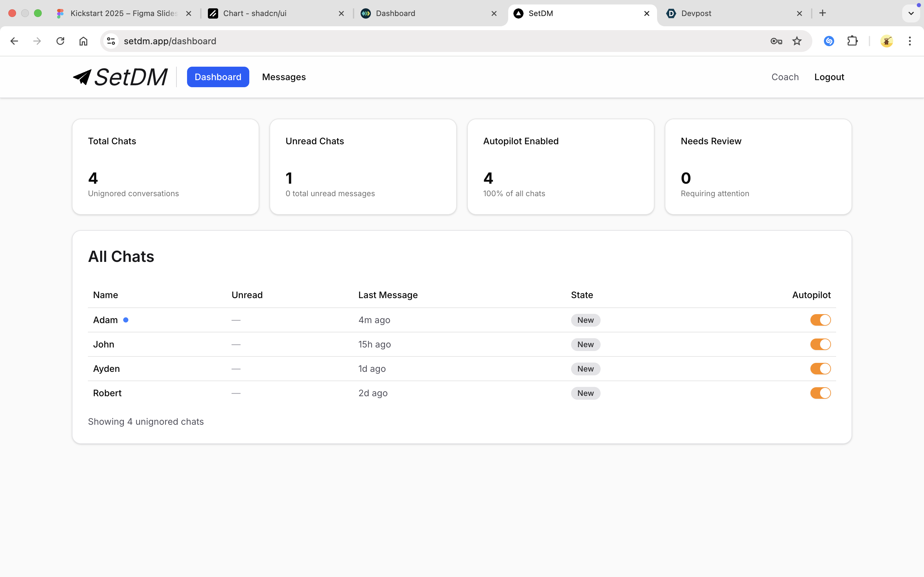Image resolution: width=924 pixels, height=577 pixels.
Task: Turn off John's Autopilot switch
Action: [820, 344]
